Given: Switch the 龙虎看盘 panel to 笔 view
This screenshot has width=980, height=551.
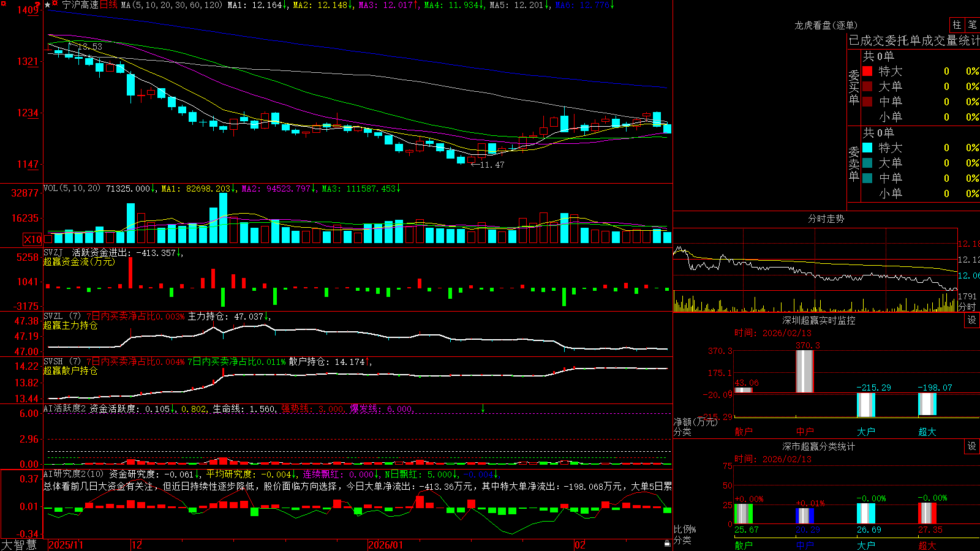Looking at the screenshot, I should click(972, 24).
